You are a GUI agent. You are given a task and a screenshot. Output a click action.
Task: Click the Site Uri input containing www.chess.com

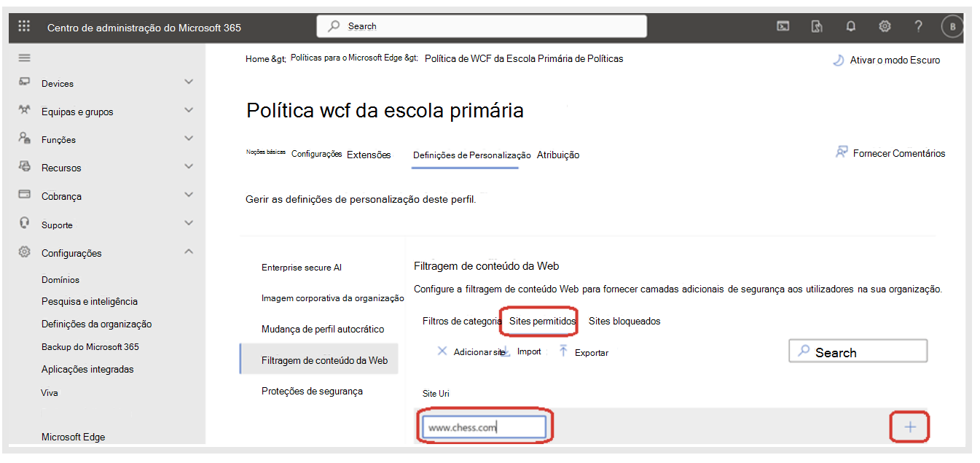(x=485, y=427)
